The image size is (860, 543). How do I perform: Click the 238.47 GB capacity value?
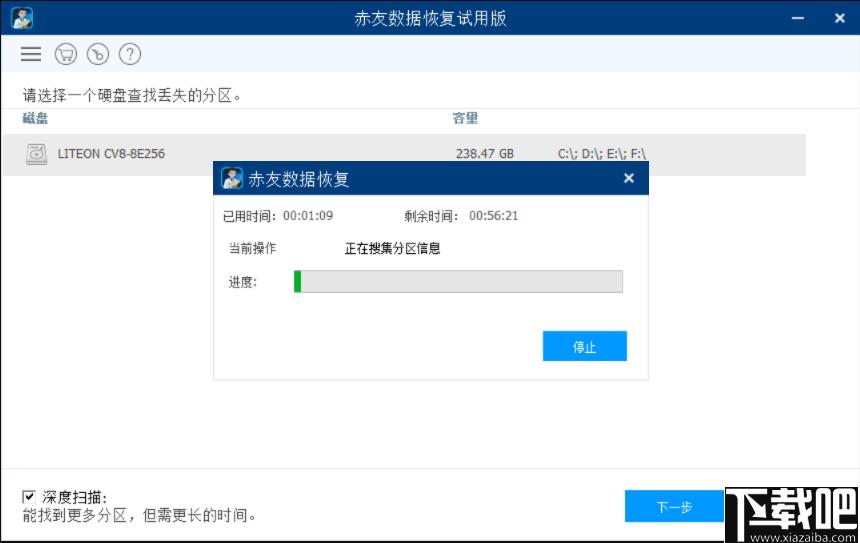484,154
